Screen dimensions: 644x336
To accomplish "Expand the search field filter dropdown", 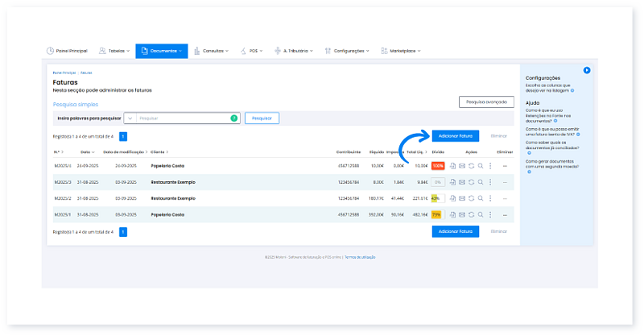I will tap(130, 118).
